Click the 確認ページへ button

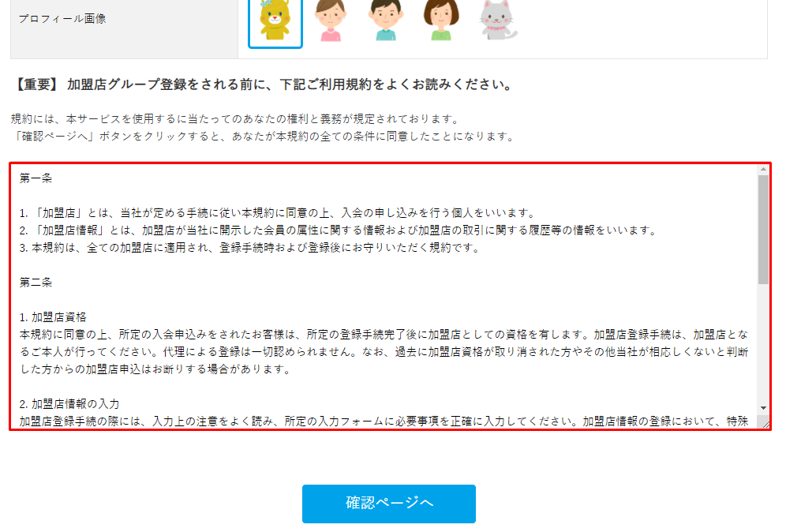coord(388,504)
